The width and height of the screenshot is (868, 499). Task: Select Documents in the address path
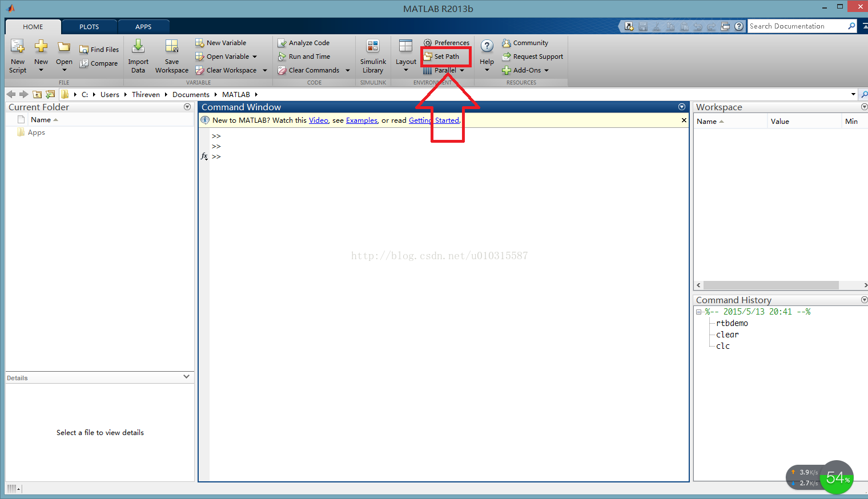point(191,94)
